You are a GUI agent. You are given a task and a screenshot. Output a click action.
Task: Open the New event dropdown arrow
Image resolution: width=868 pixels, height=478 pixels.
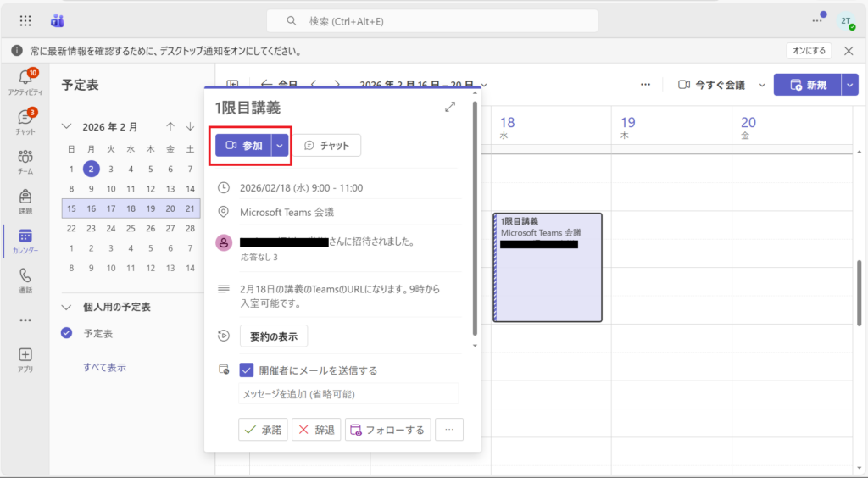pyautogui.click(x=850, y=85)
